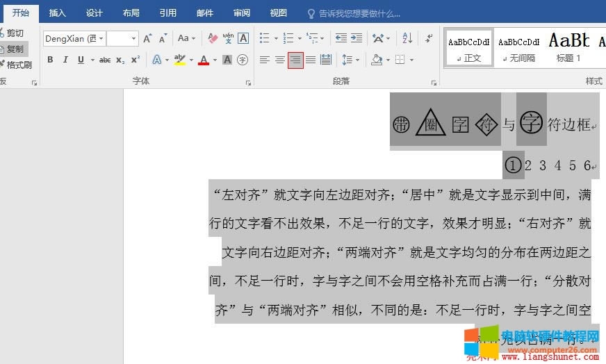The height and width of the screenshot is (364, 606).
Task: Click the enclosed character (带圈字符) icon
Action: tap(243, 60)
